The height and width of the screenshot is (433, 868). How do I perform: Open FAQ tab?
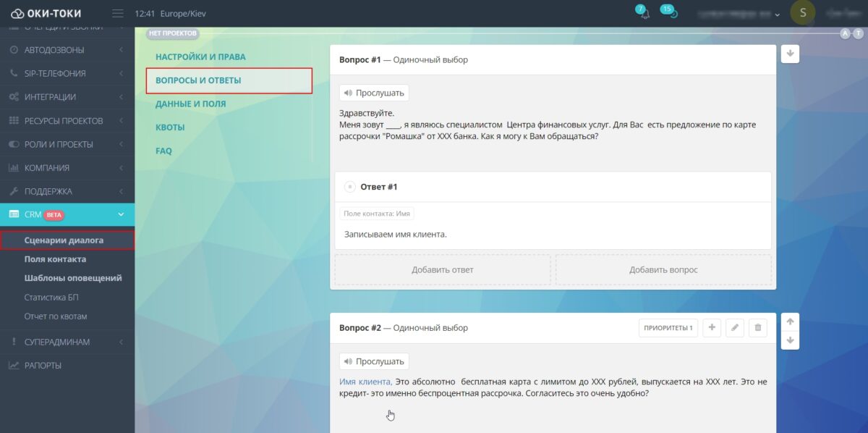[x=163, y=151]
